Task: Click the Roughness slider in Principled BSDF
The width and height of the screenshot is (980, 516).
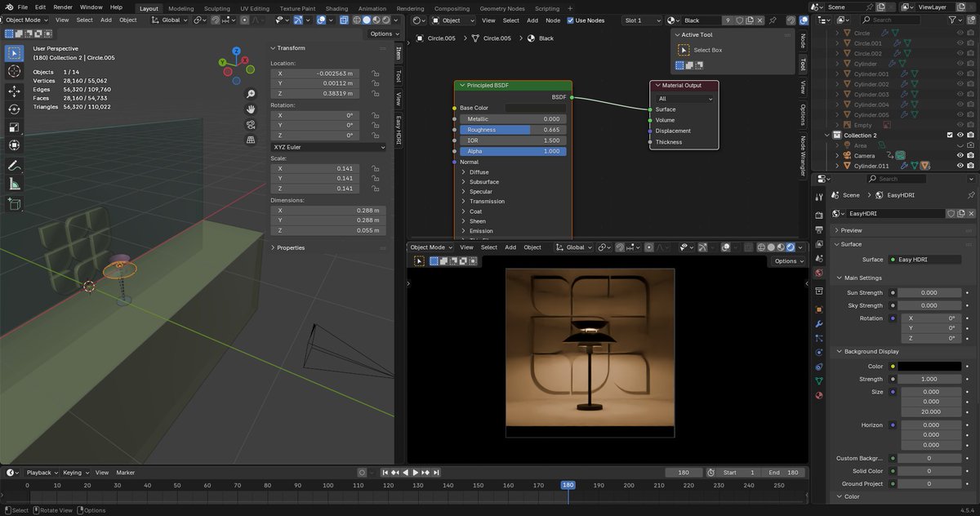Action: pos(513,130)
